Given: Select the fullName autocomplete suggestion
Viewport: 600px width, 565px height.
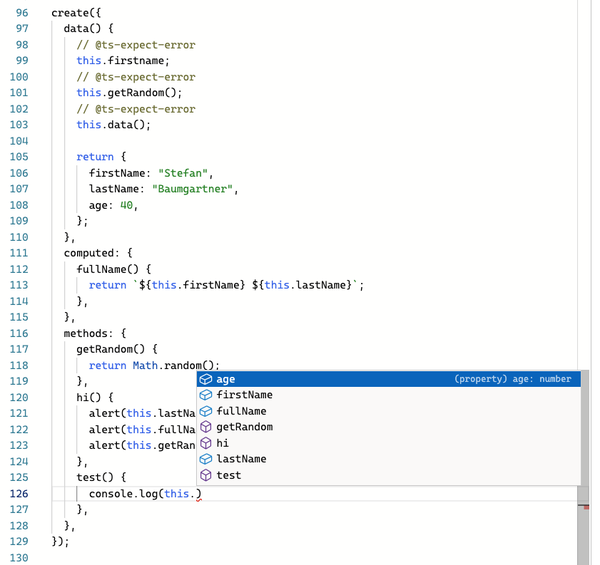Looking at the screenshot, I should click(241, 411).
